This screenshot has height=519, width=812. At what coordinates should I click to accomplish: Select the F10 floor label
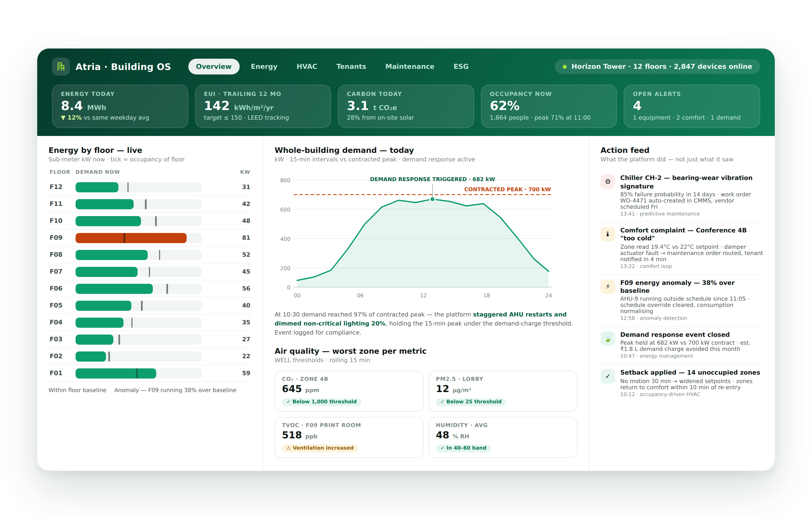click(56, 221)
